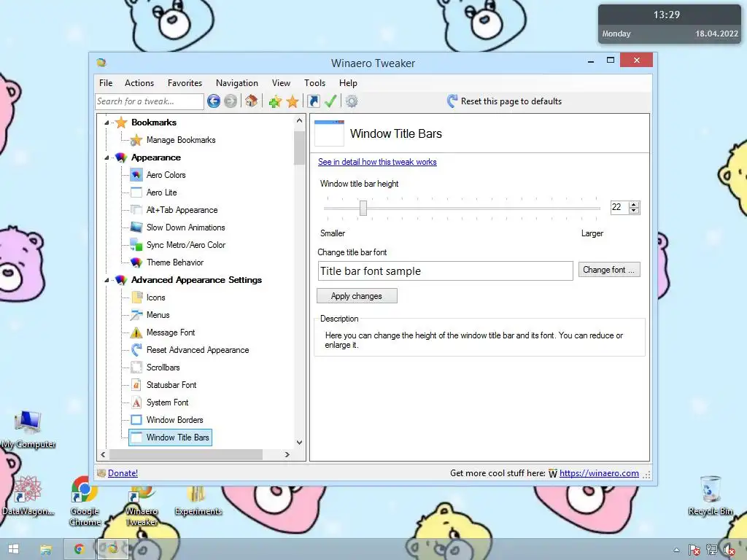Click the Slow Down Animations icon
Viewport: 747px width, 560px height.
pyautogui.click(x=136, y=227)
